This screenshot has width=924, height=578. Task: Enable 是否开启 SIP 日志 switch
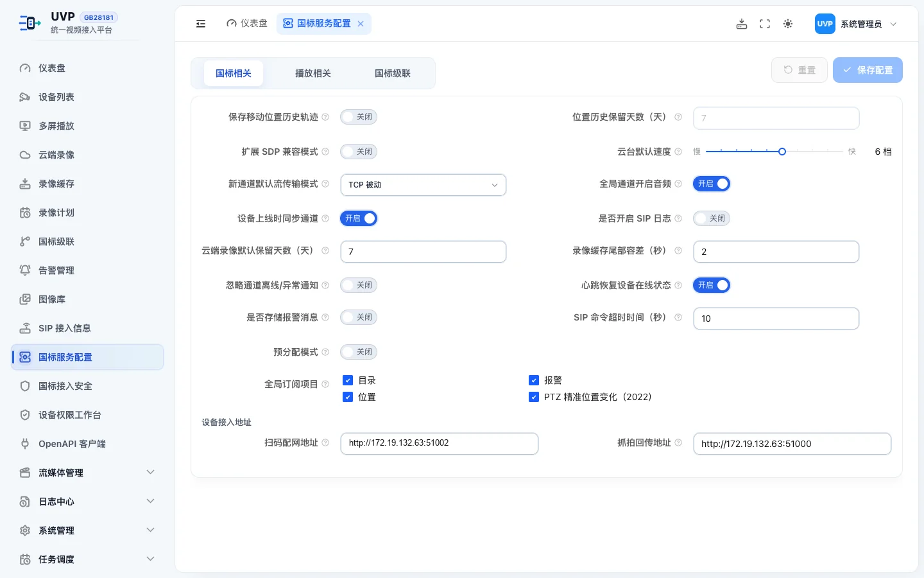pyautogui.click(x=712, y=218)
